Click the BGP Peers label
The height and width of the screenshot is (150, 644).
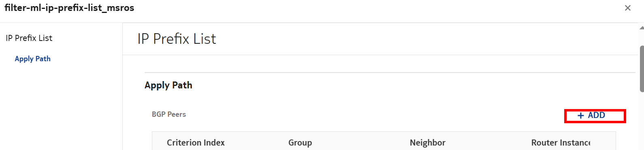coord(169,114)
